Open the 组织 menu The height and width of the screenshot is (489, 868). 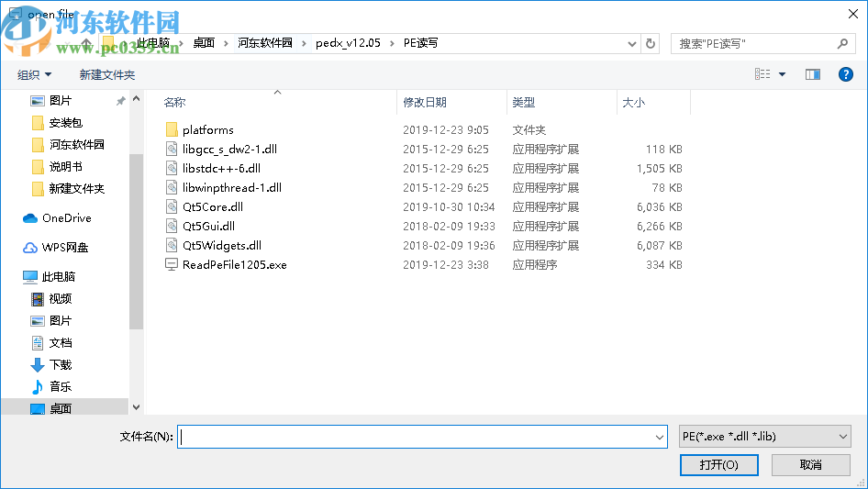pyautogui.click(x=34, y=74)
